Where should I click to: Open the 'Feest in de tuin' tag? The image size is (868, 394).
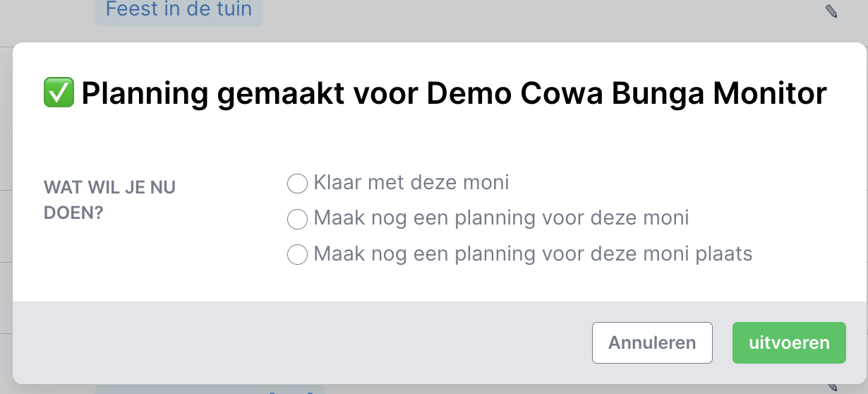[x=179, y=10]
